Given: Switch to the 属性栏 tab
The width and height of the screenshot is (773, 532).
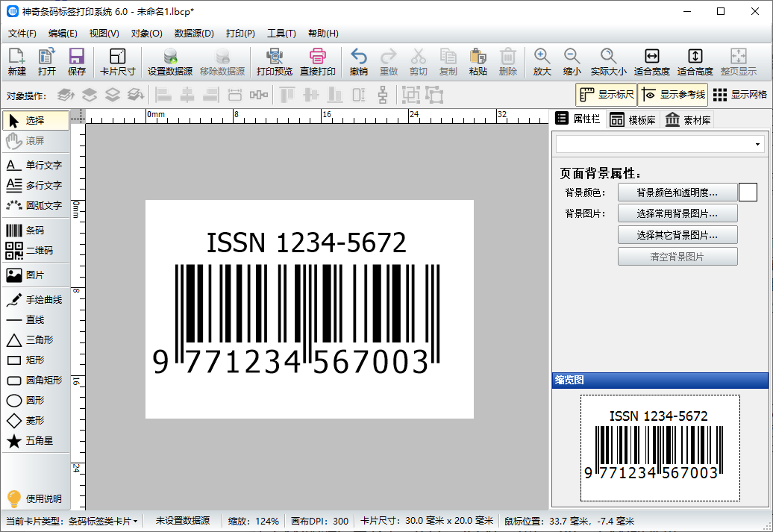Looking at the screenshot, I should tap(578, 119).
